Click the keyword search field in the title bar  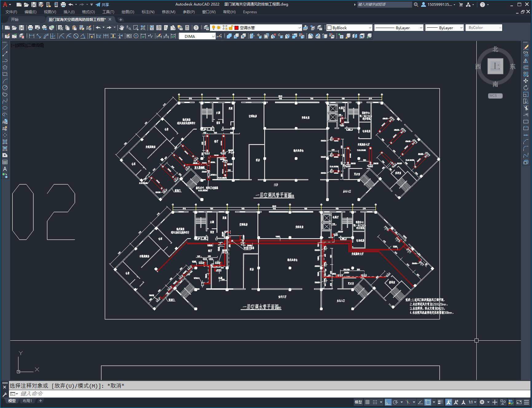[384, 5]
